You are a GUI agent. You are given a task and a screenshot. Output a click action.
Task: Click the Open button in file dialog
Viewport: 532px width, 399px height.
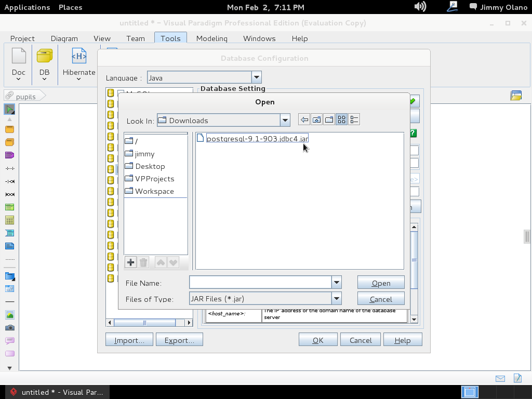click(381, 283)
